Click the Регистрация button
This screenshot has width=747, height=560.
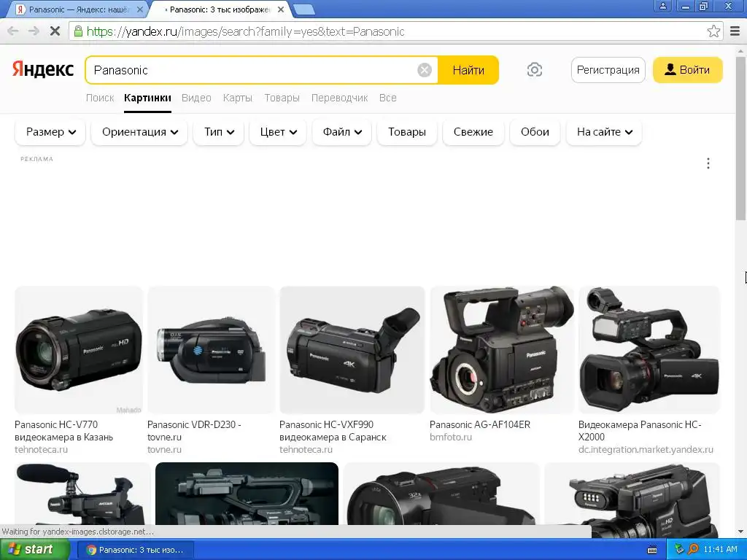click(608, 70)
